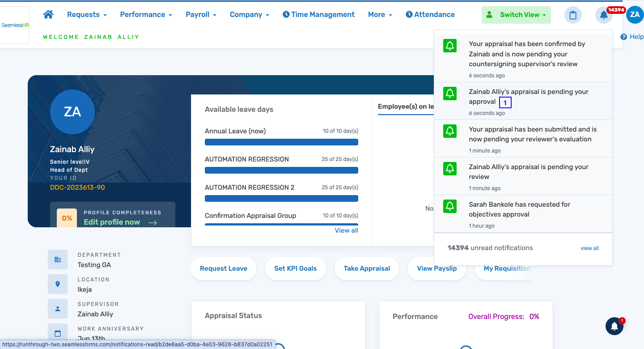Expand the Performance dropdown menu

[146, 15]
